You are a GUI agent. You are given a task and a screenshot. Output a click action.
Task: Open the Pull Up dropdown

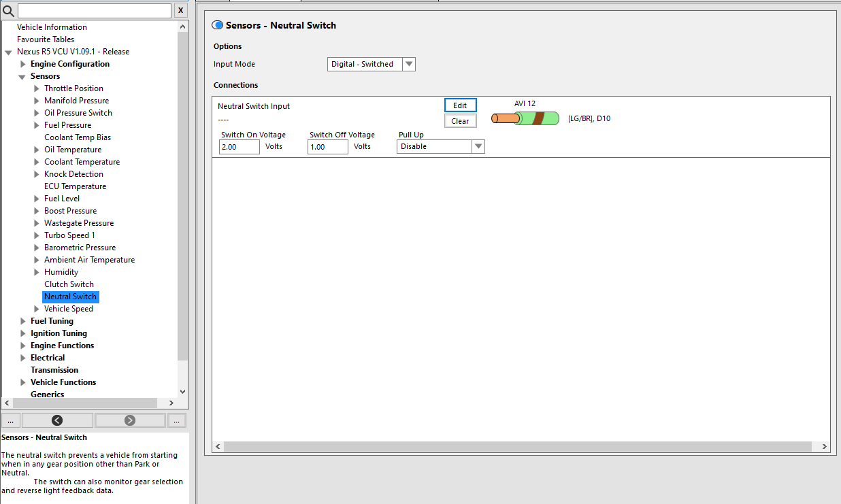(x=478, y=146)
